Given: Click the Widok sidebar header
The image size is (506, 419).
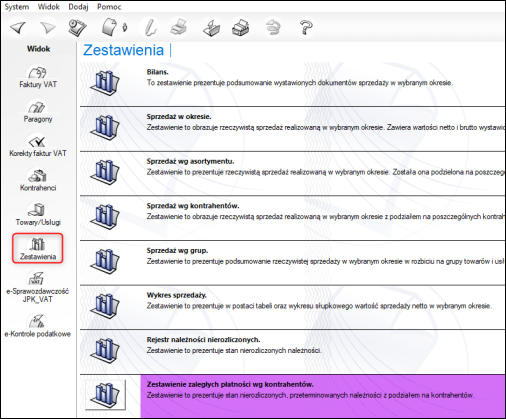Looking at the screenshot, I should [39, 49].
